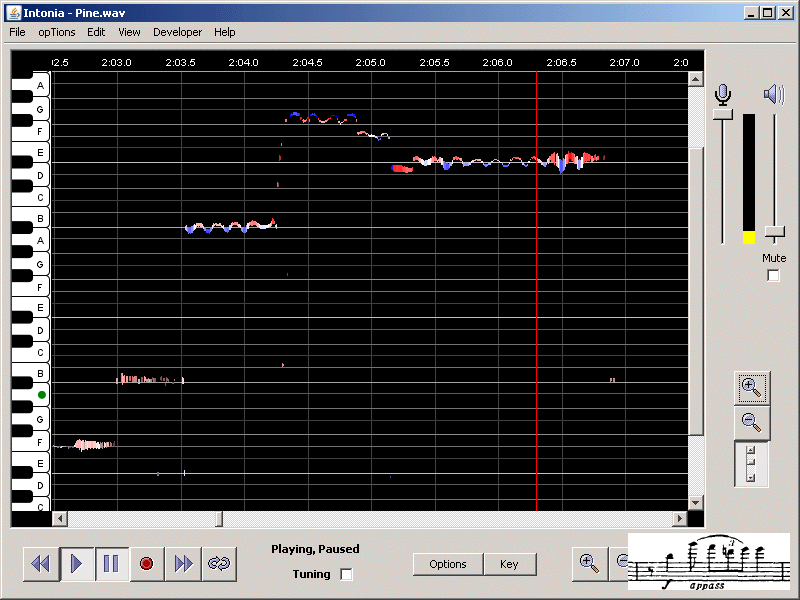Image resolution: width=800 pixels, height=600 pixels.
Task: Click the 2:05.0 time ruler label
Action: pos(370,62)
